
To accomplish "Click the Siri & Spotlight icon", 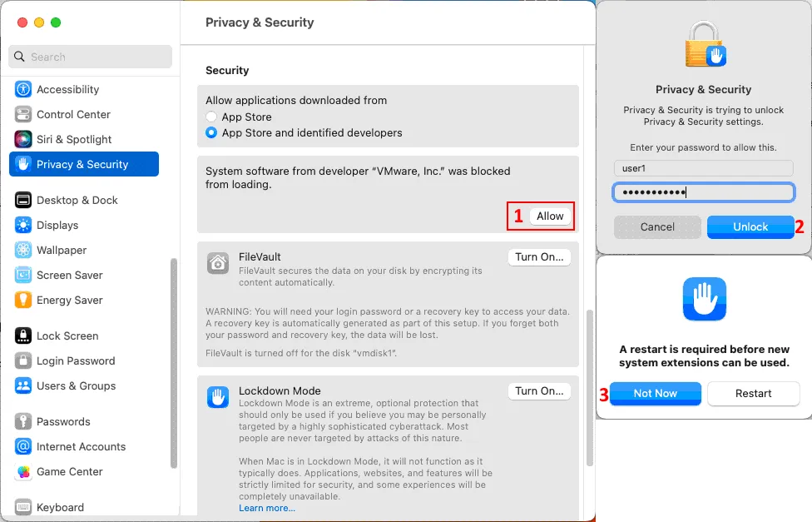I will click(23, 140).
